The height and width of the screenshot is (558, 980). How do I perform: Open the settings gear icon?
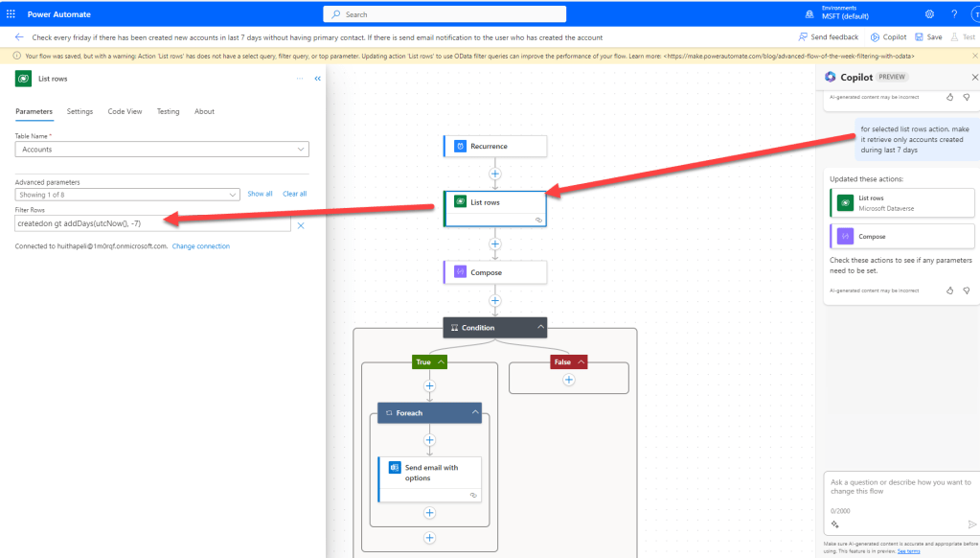(929, 14)
